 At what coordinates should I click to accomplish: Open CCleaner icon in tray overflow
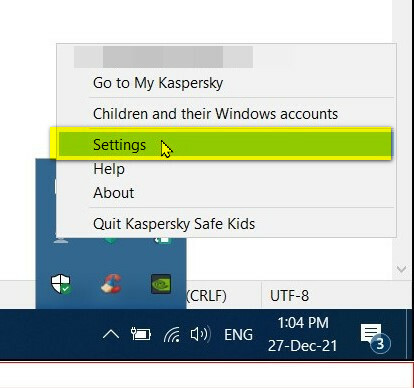(x=111, y=284)
